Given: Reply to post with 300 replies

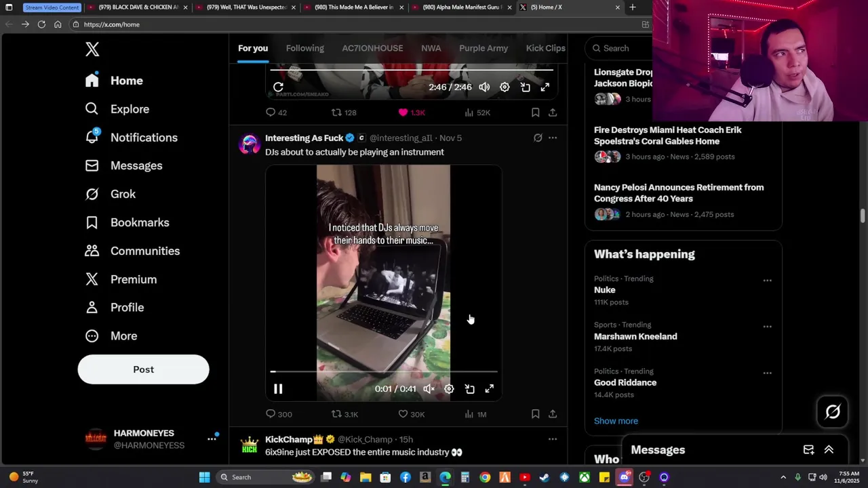Looking at the screenshot, I should [279, 414].
